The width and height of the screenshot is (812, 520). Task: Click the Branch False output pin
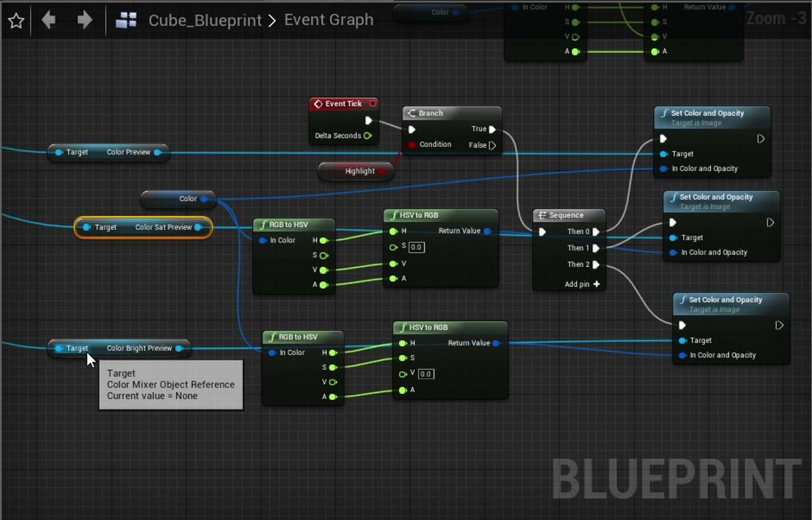click(492, 145)
